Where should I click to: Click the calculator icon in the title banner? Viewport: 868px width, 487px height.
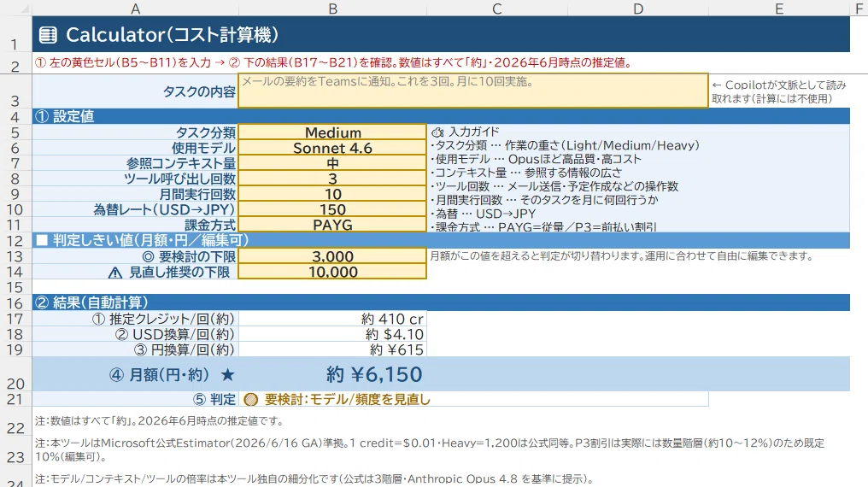48,35
